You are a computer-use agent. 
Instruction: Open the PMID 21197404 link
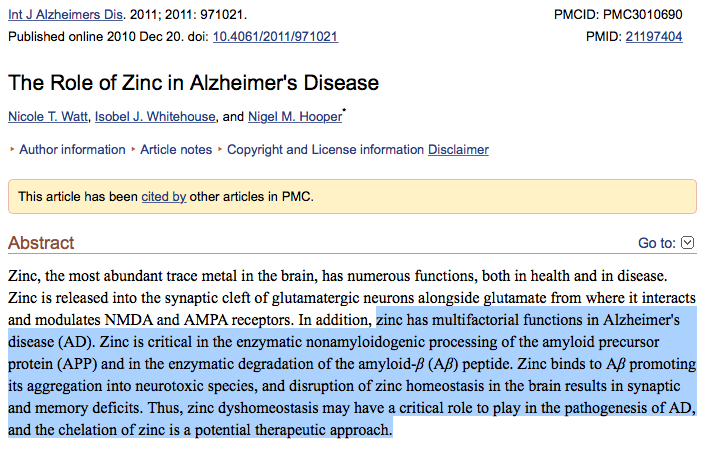tap(654, 37)
